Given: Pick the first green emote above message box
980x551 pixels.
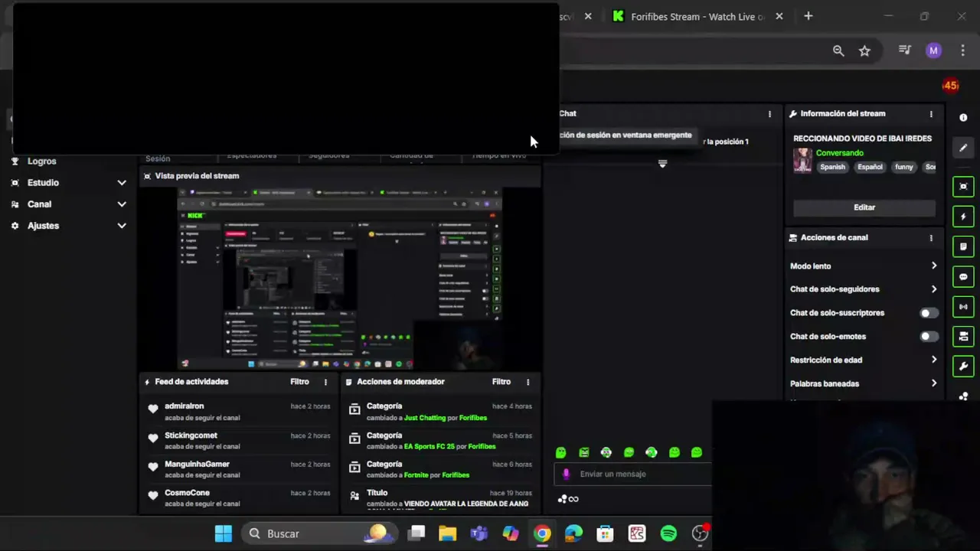Looking at the screenshot, I should (561, 452).
